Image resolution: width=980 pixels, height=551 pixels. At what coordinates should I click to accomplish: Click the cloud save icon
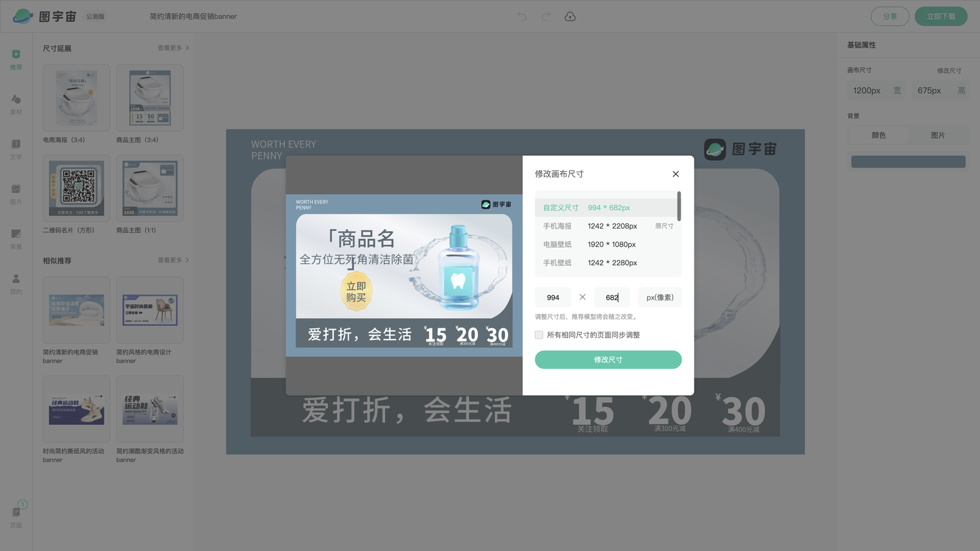tap(570, 16)
